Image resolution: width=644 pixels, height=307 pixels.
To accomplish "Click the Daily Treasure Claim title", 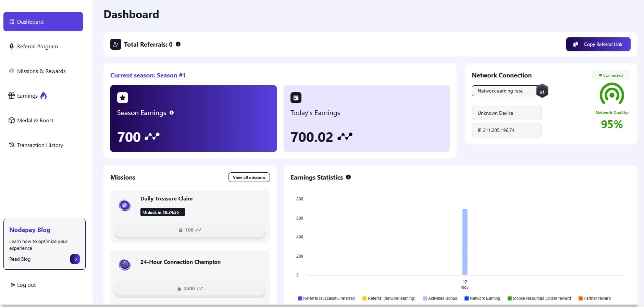I will pyautogui.click(x=166, y=199).
